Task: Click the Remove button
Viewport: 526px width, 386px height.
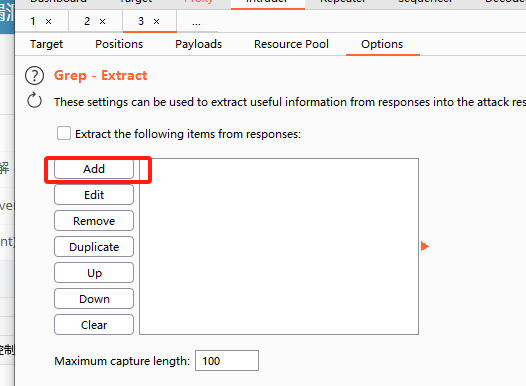Action: pos(94,221)
